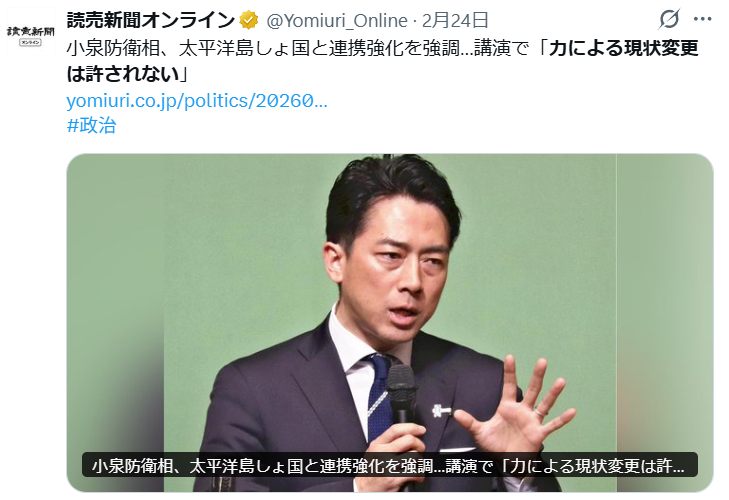The image size is (729, 500).
Task: Click the bold text は許されない
Action: pyautogui.click(x=123, y=74)
